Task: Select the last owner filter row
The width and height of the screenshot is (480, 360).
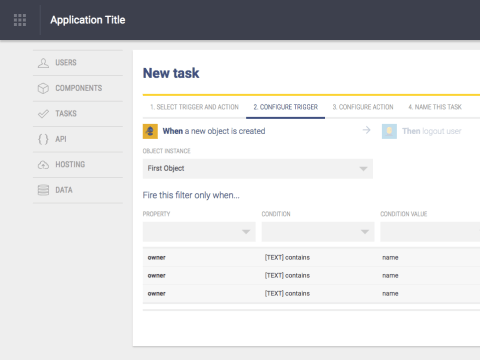Action: (311, 294)
